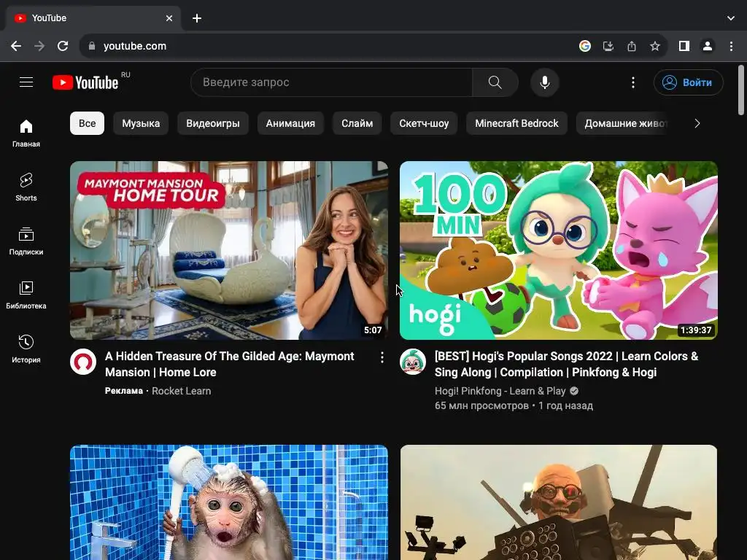
Task: Select the Анимация filter chip
Action: click(x=290, y=123)
